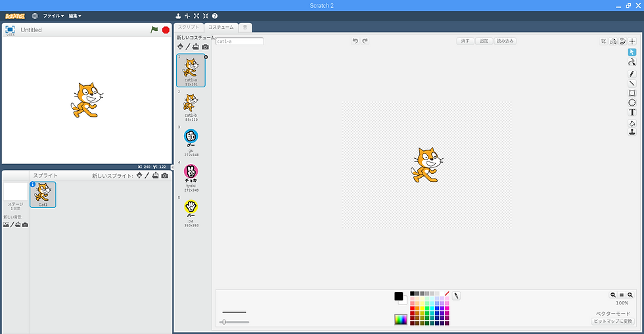Select the Line tool
This screenshot has width=644, height=334.
[x=632, y=83]
